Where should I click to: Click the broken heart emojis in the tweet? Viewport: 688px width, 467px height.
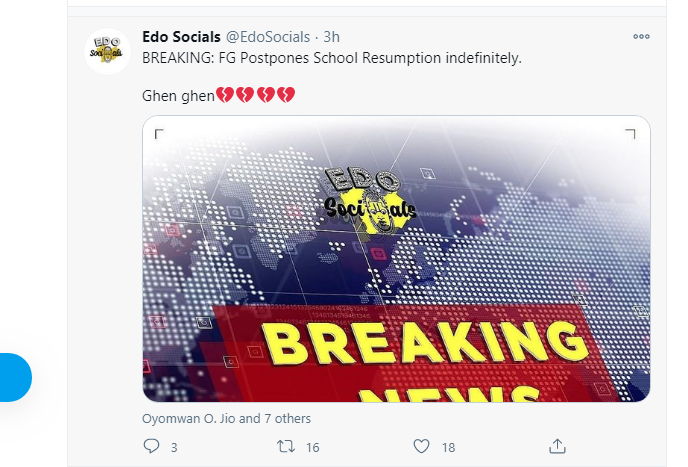coord(255,95)
